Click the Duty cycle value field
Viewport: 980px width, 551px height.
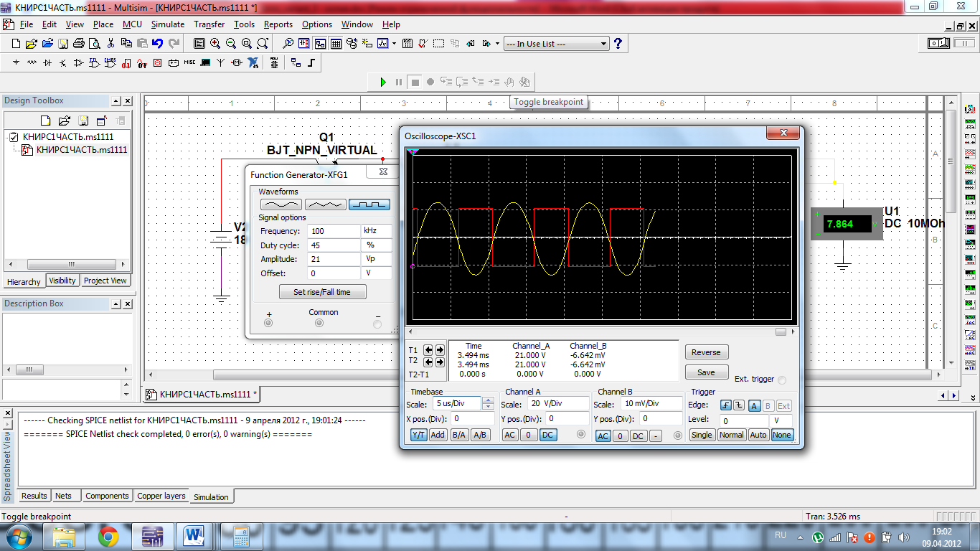click(334, 245)
